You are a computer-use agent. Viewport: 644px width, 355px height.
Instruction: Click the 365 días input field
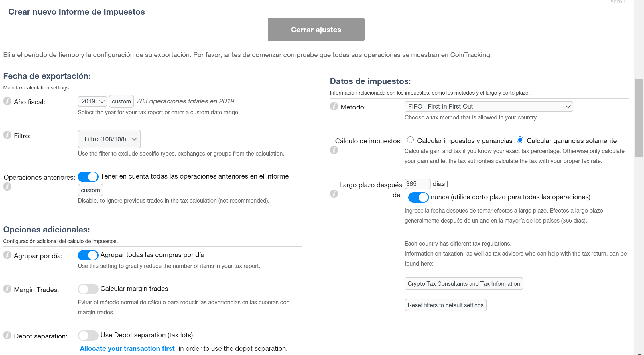(x=417, y=184)
